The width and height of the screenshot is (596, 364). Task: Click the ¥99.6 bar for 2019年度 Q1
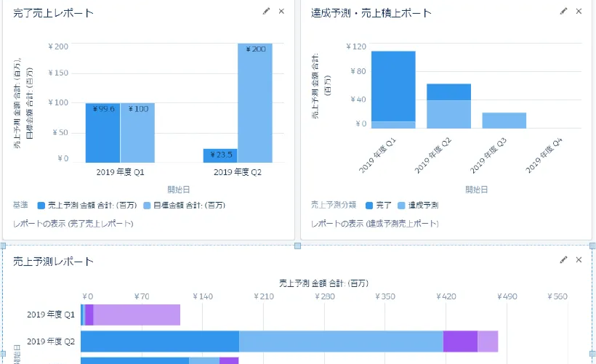pyautogui.click(x=102, y=132)
